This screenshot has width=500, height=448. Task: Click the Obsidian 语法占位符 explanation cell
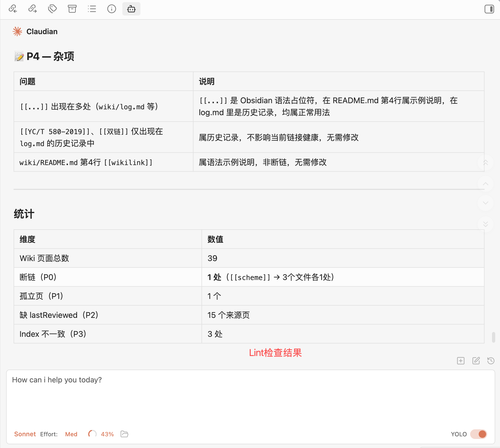tap(339, 106)
